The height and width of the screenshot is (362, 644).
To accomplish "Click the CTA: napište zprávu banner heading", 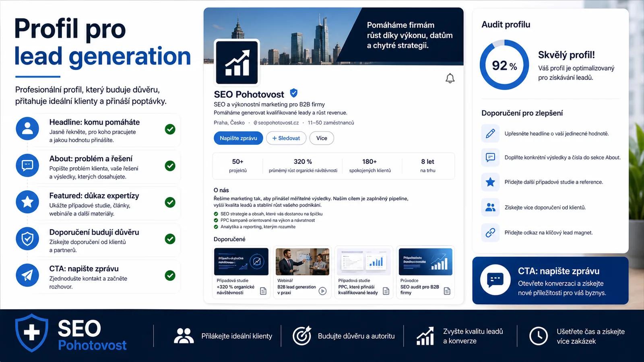I will (559, 271).
